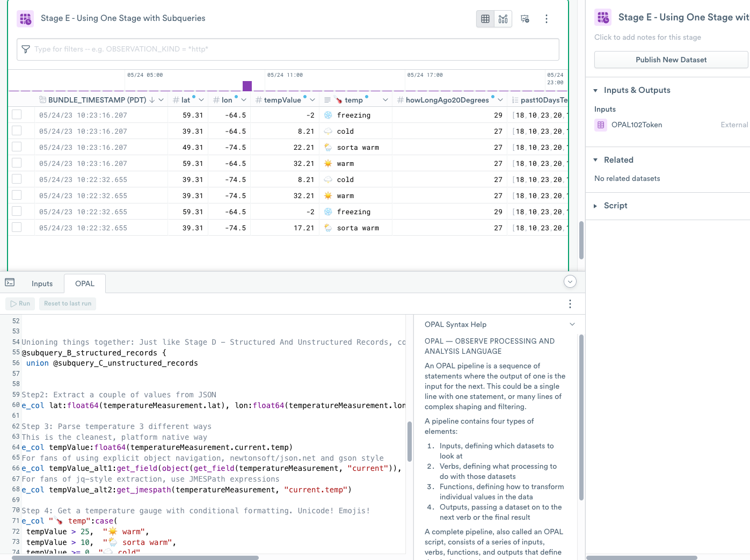
Task: Click the right panel Stage E icon
Action: point(603,17)
